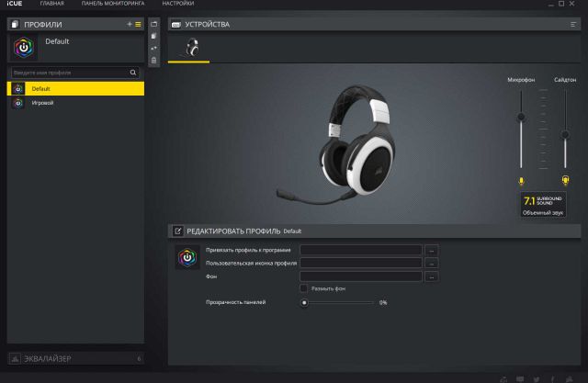588x383 pixels.
Task: Expand the Эквалайзер panel
Action: (73, 358)
